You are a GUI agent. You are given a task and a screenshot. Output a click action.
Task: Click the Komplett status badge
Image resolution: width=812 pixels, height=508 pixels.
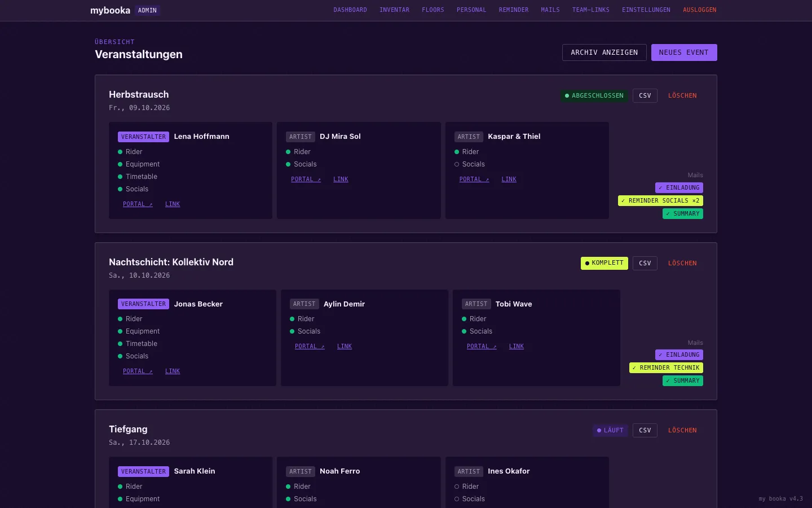[x=604, y=263]
